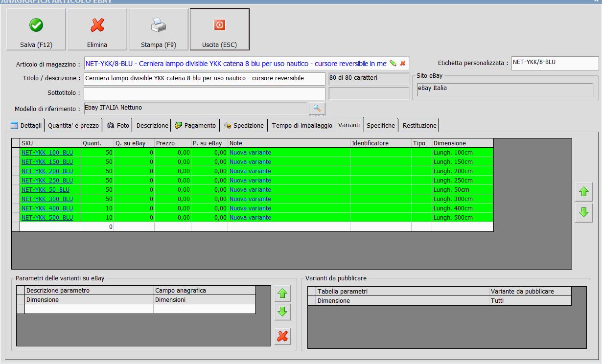Go to the Spedizione tab
Viewport: 602px width, 364px height.
coord(244,125)
